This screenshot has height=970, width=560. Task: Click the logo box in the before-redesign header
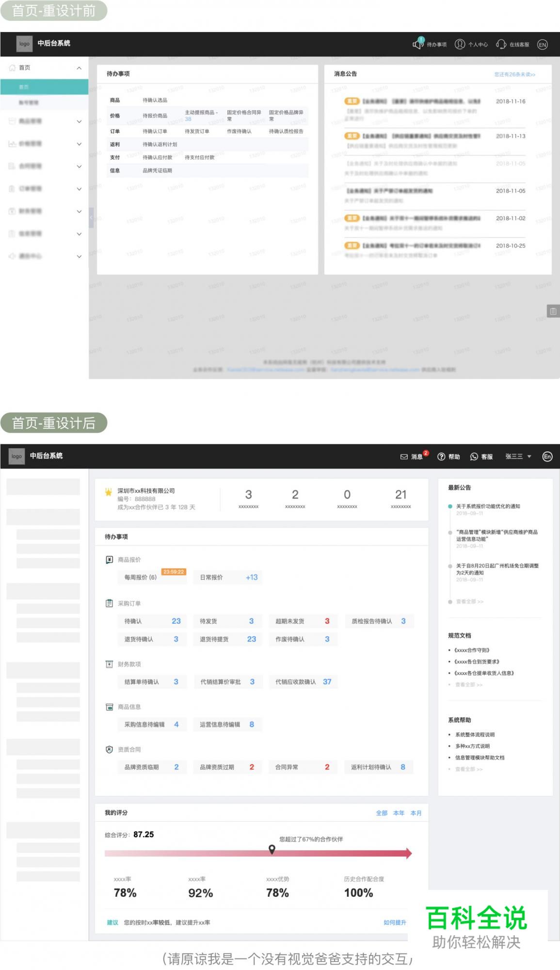pyautogui.click(x=24, y=44)
